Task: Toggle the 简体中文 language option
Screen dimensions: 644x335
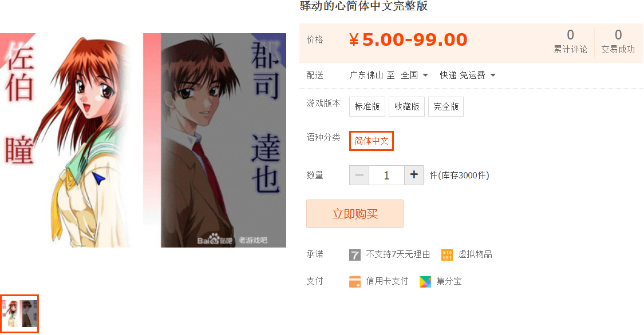Action: pos(372,141)
